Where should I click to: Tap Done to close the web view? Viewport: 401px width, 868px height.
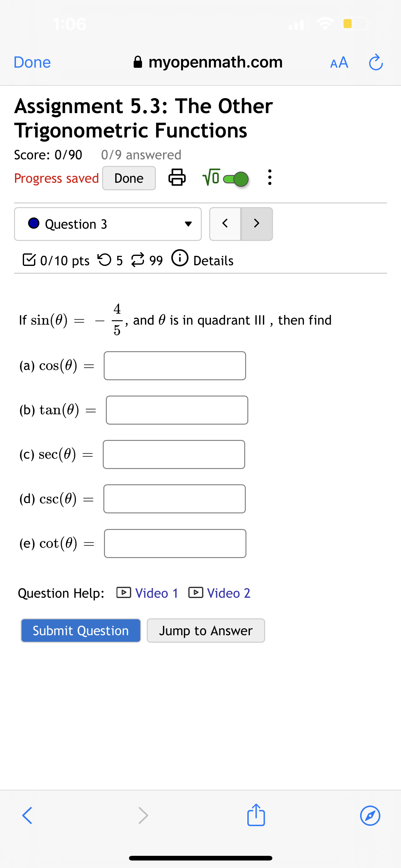pos(32,62)
